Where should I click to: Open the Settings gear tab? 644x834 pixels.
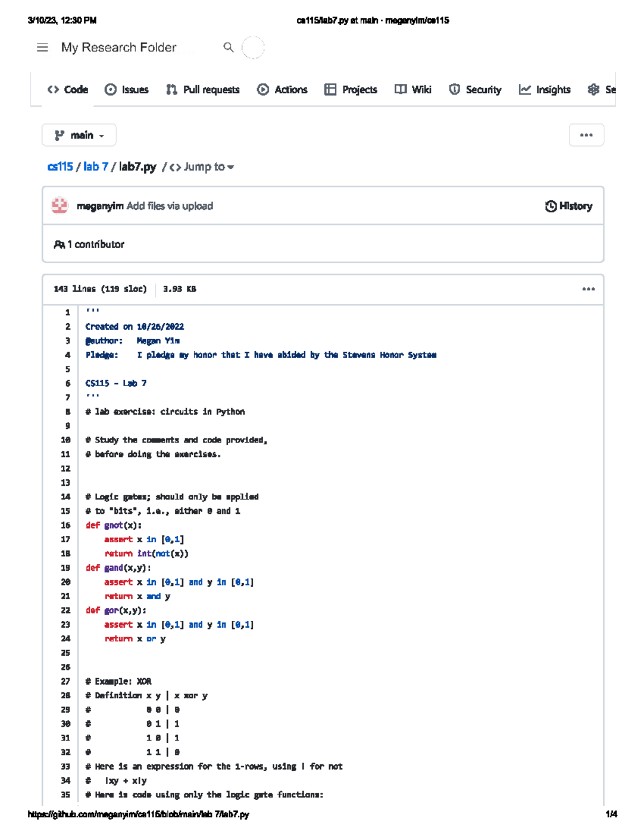602,90
